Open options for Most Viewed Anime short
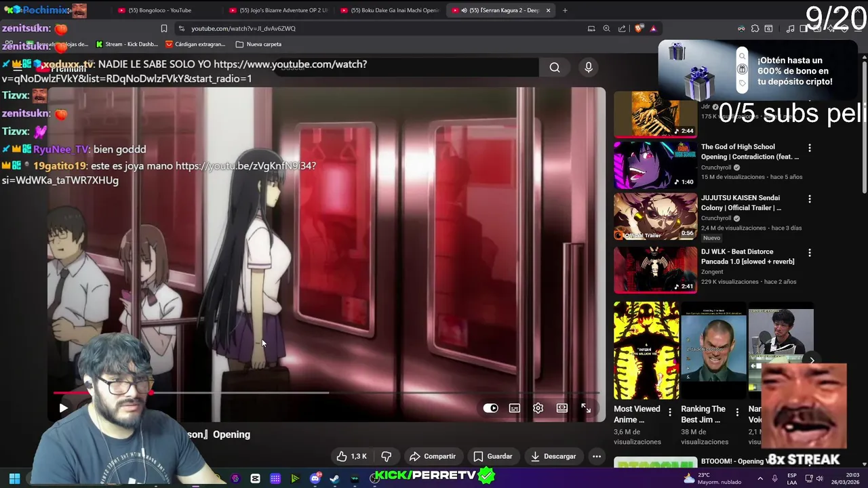This screenshot has height=488, width=868. 670,412
